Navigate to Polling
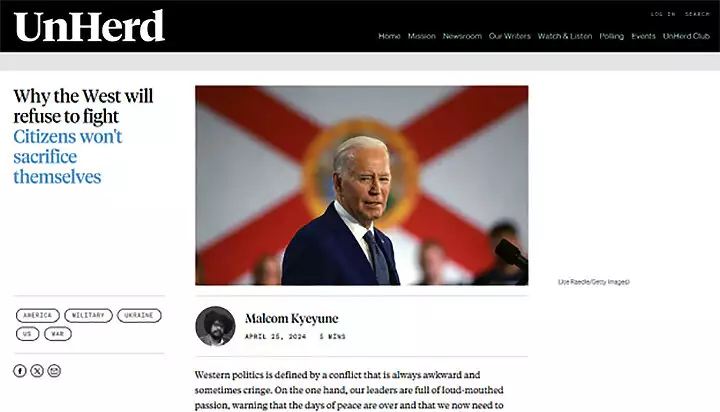 pyautogui.click(x=612, y=36)
